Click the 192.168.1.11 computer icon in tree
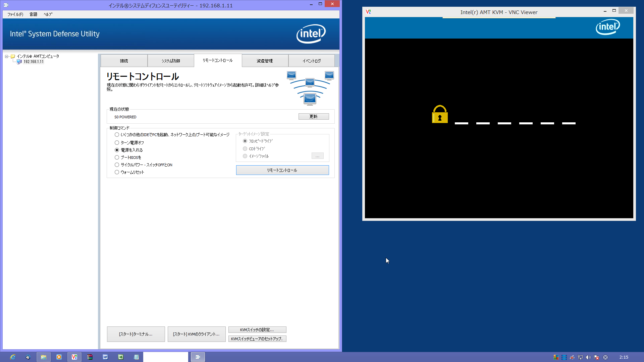This screenshot has width=644, height=362. coord(19,62)
